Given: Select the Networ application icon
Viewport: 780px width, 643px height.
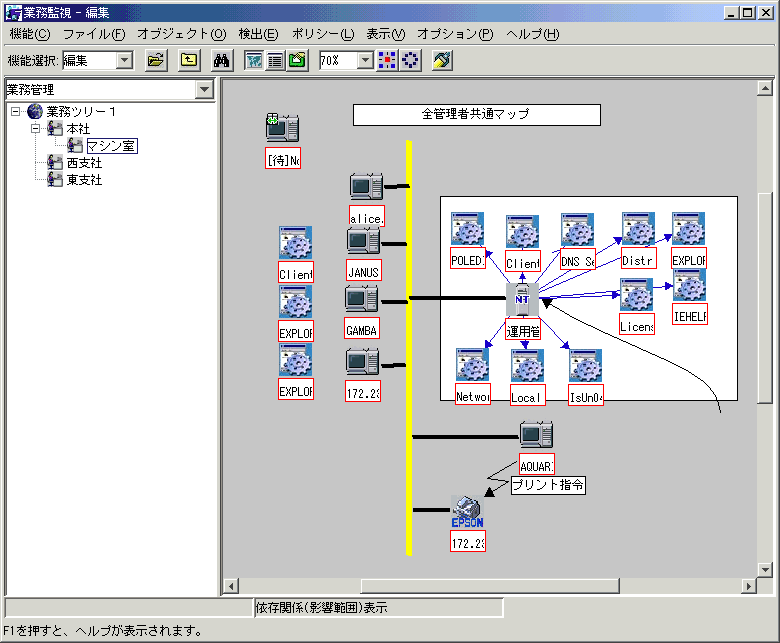Looking at the screenshot, I should click(x=473, y=365).
